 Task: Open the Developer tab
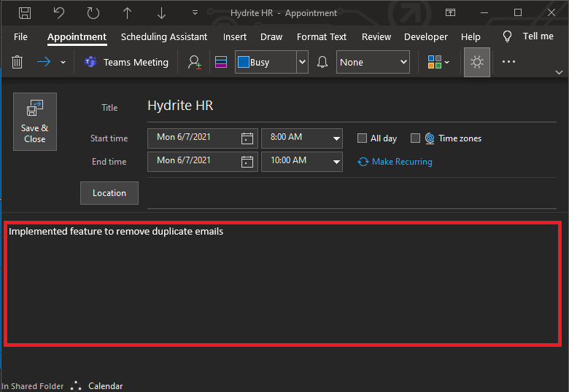click(x=426, y=37)
